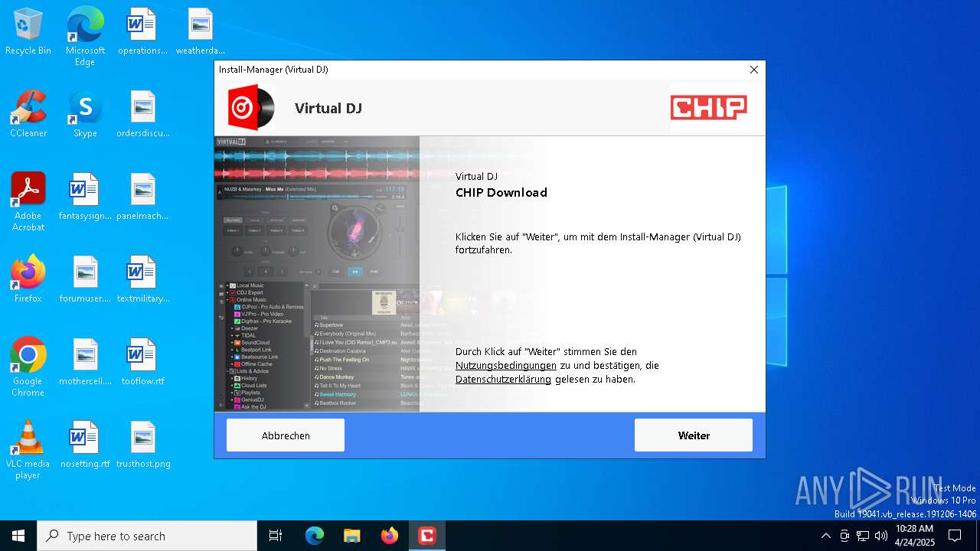Open Task View in the taskbar
980x551 pixels.
[x=276, y=536]
